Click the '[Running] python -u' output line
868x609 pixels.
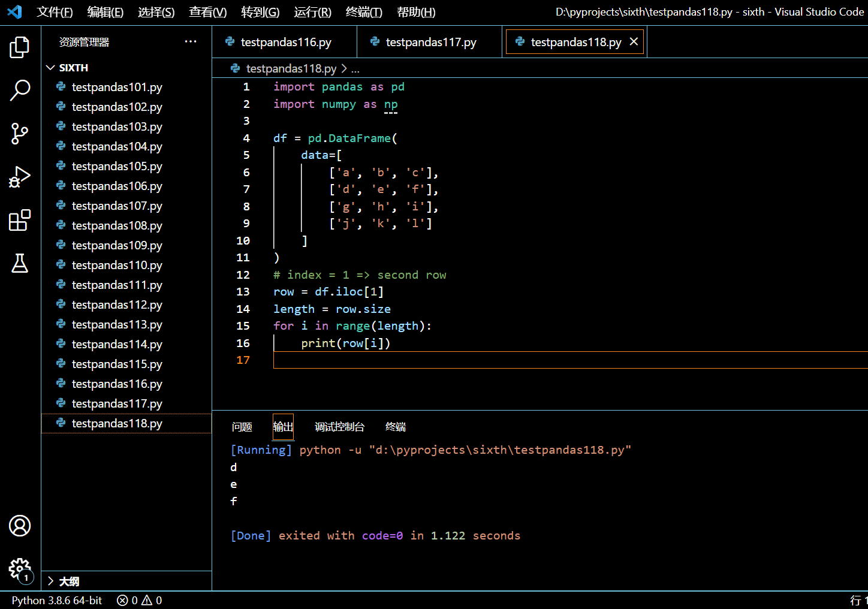pyautogui.click(x=431, y=450)
